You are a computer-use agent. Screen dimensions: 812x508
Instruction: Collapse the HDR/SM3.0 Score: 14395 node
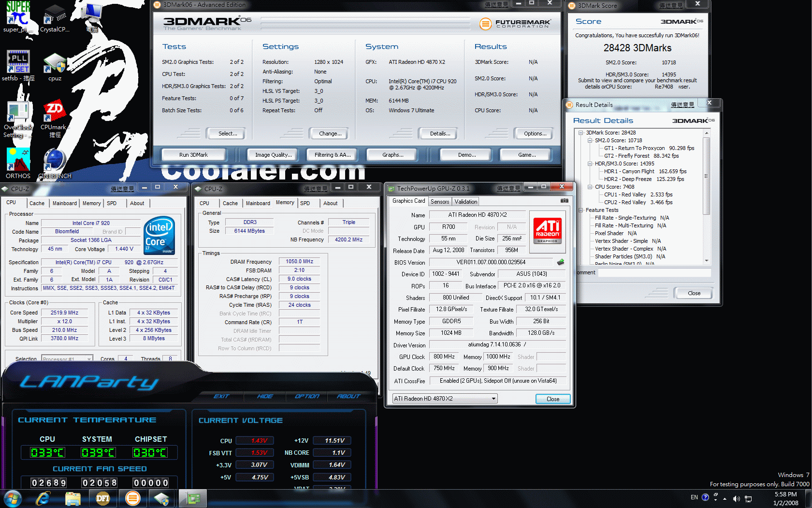coord(590,164)
